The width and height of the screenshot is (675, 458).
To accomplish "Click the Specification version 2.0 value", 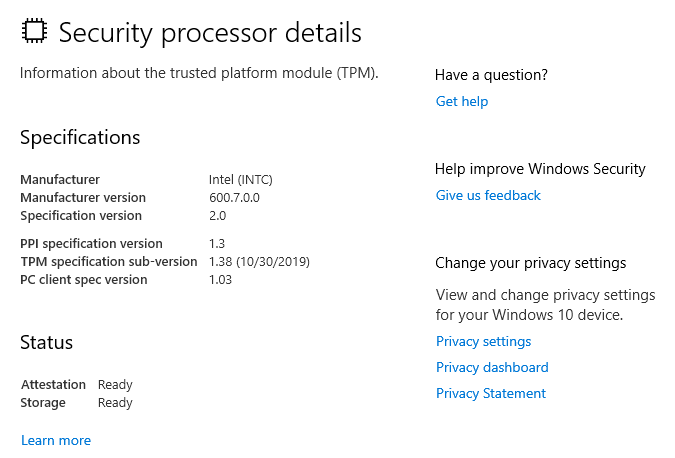I will 218,215.
